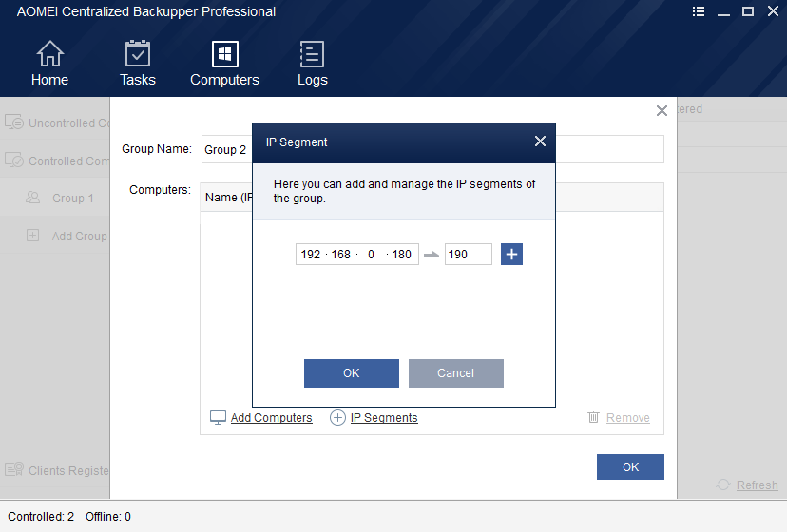Click the IP Segments link

pos(384,418)
